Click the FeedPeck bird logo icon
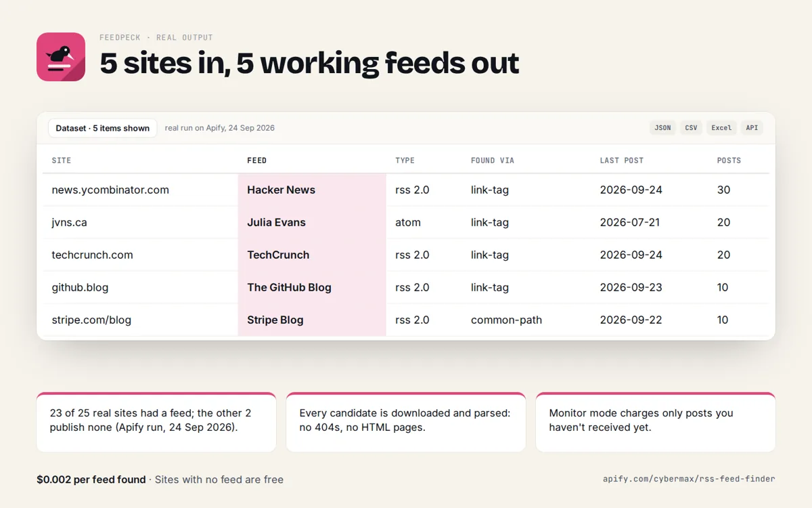812x508 pixels. point(61,57)
